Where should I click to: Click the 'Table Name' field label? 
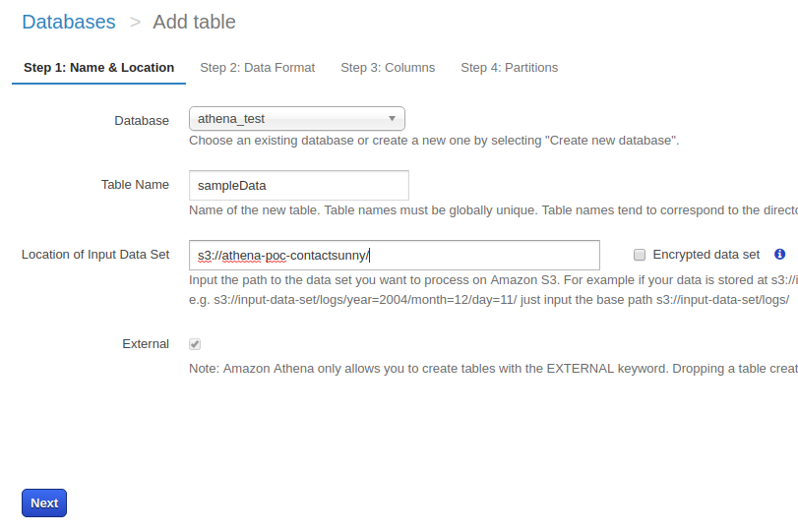point(135,185)
